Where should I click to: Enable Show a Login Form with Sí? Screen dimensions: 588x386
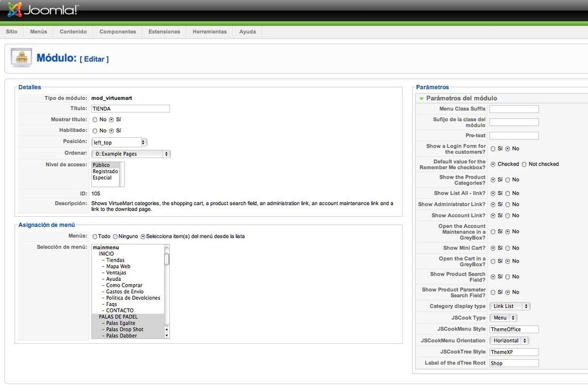pos(493,149)
